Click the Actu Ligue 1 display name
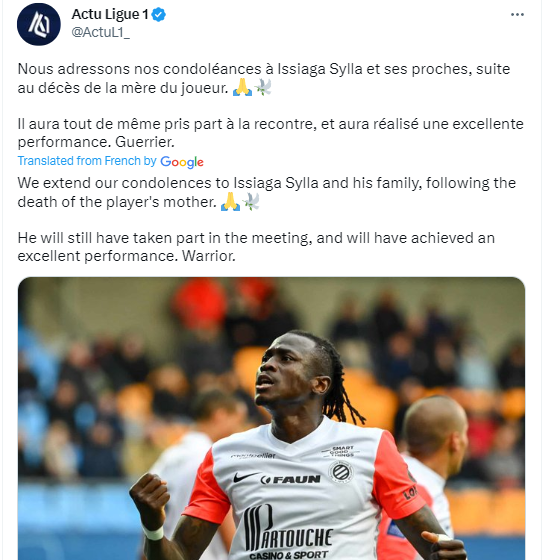546x560 pixels. [x=110, y=14]
